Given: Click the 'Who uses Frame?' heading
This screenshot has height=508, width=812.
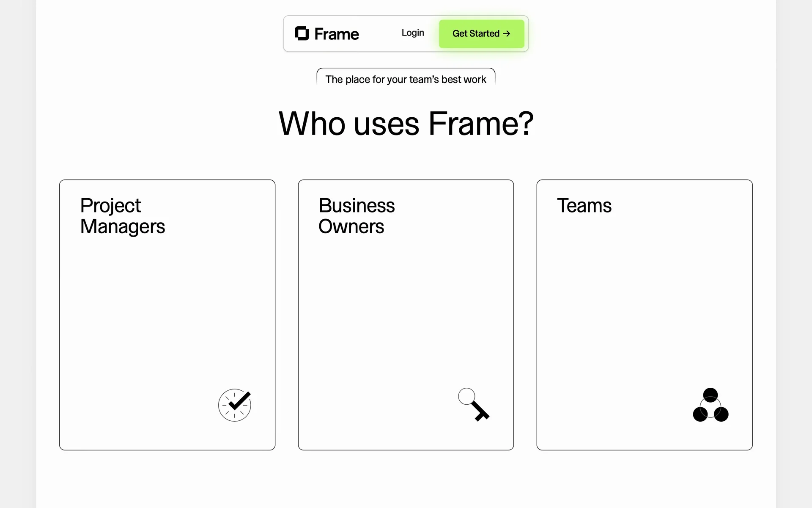Looking at the screenshot, I should tap(406, 124).
